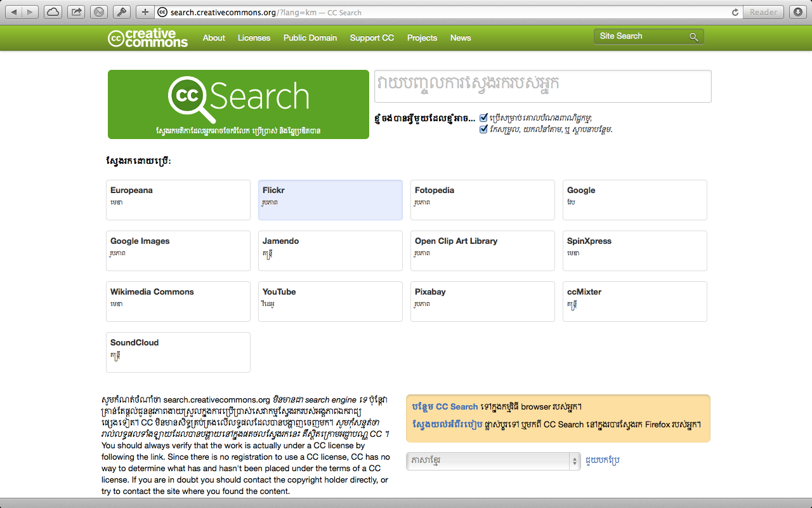This screenshot has width=812, height=508.
Task: Click the Reader button in address bar
Action: point(763,12)
